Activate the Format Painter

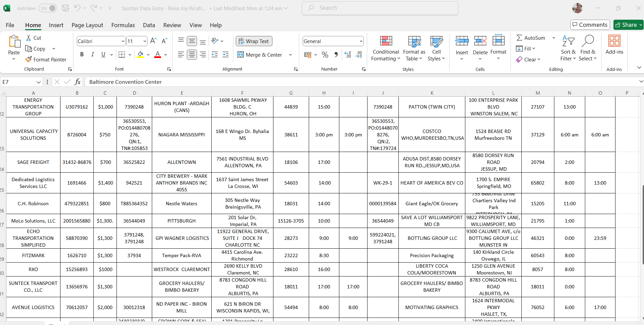46,59
